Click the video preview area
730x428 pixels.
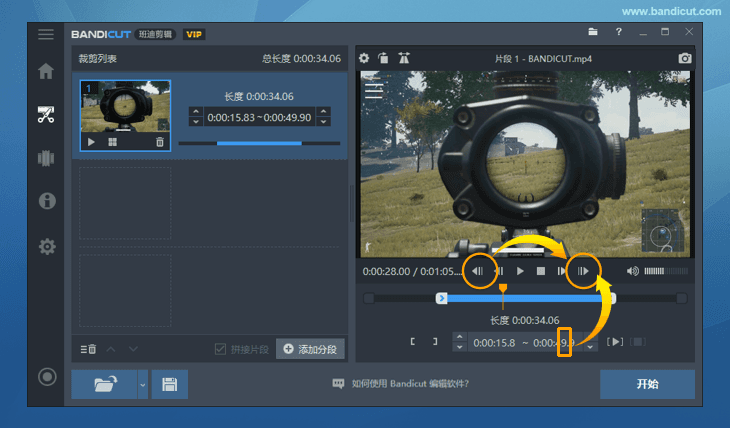point(525,164)
